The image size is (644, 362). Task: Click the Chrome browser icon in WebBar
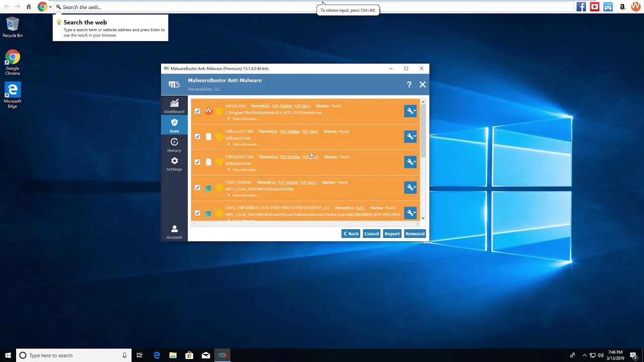coord(42,7)
